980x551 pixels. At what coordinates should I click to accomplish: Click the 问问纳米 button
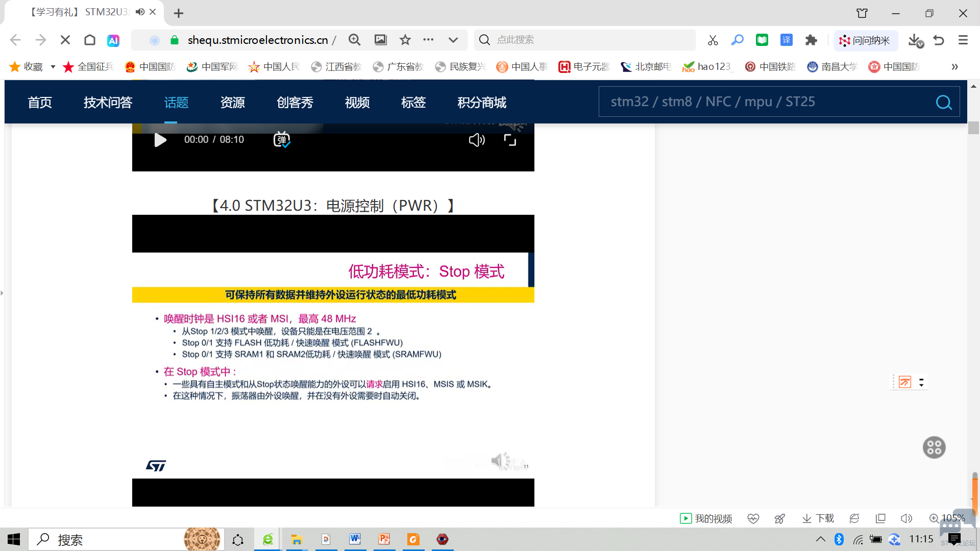click(x=866, y=40)
